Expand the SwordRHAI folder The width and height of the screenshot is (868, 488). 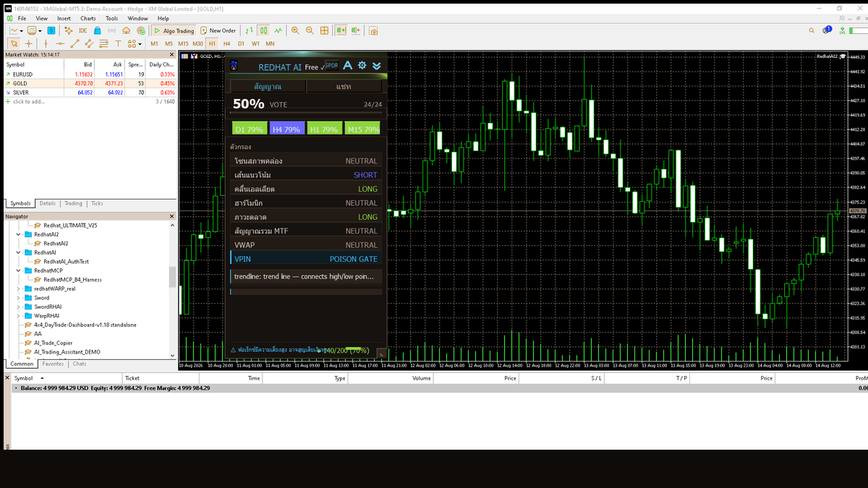[19, 307]
